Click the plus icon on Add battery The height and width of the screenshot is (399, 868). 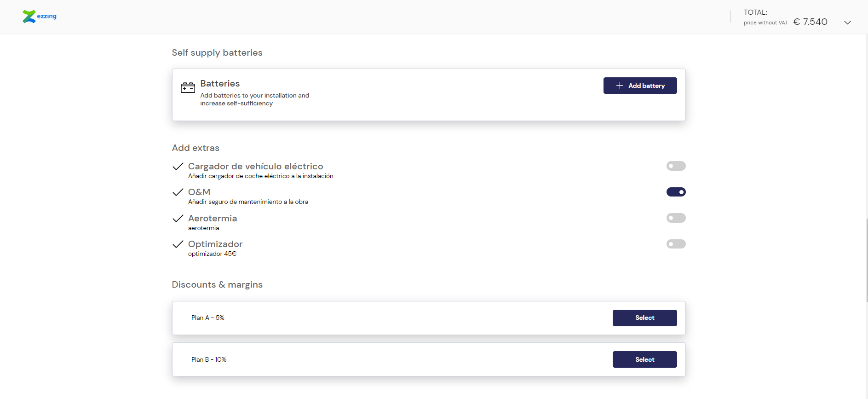point(620,86)
